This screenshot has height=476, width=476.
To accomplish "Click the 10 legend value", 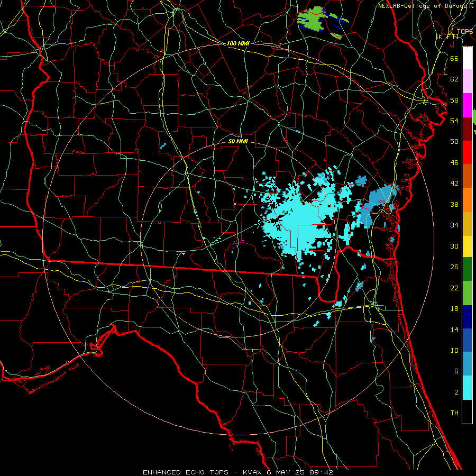I will tap(454, 351).
